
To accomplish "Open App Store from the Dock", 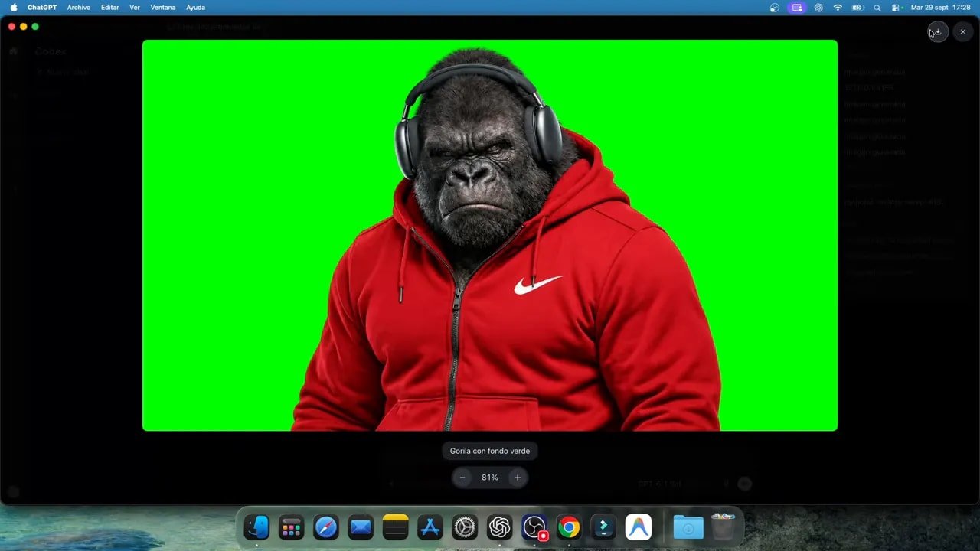I will pos(430,527).
